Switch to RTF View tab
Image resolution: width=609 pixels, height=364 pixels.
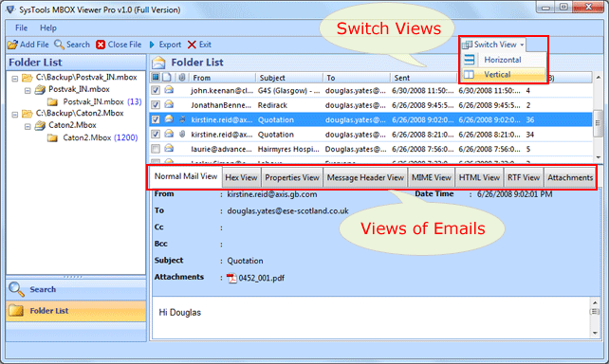pos(524,177)
